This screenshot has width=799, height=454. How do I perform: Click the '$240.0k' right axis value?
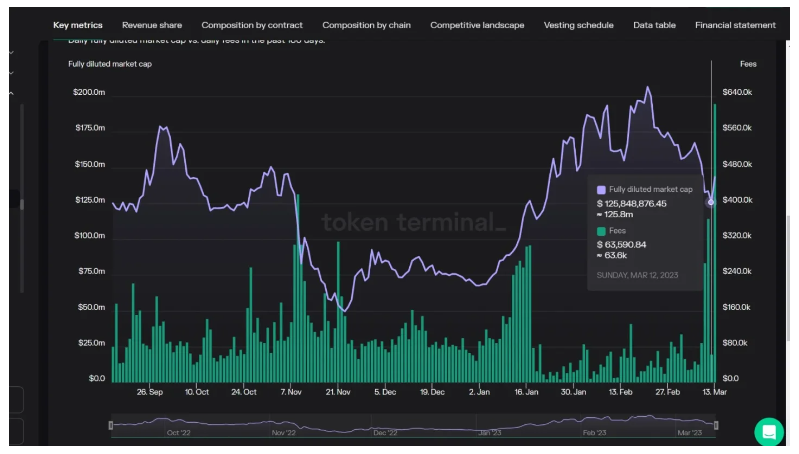[737, 271]
